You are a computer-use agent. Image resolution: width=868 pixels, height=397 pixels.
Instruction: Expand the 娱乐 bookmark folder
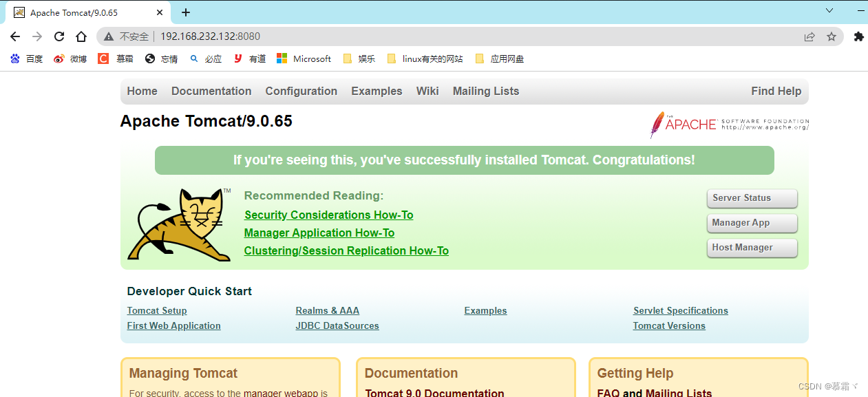click(359, 59)
